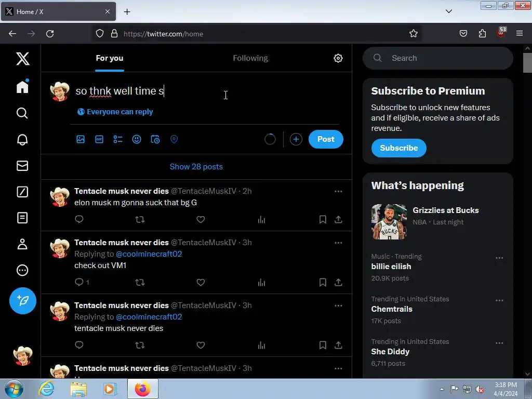Click the Search input box

[x=437, y=58]
